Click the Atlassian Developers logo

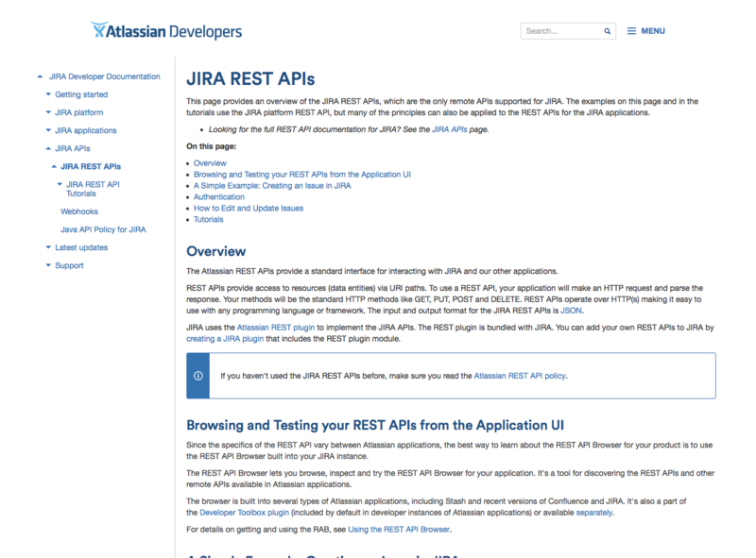[x=166, y=31]
